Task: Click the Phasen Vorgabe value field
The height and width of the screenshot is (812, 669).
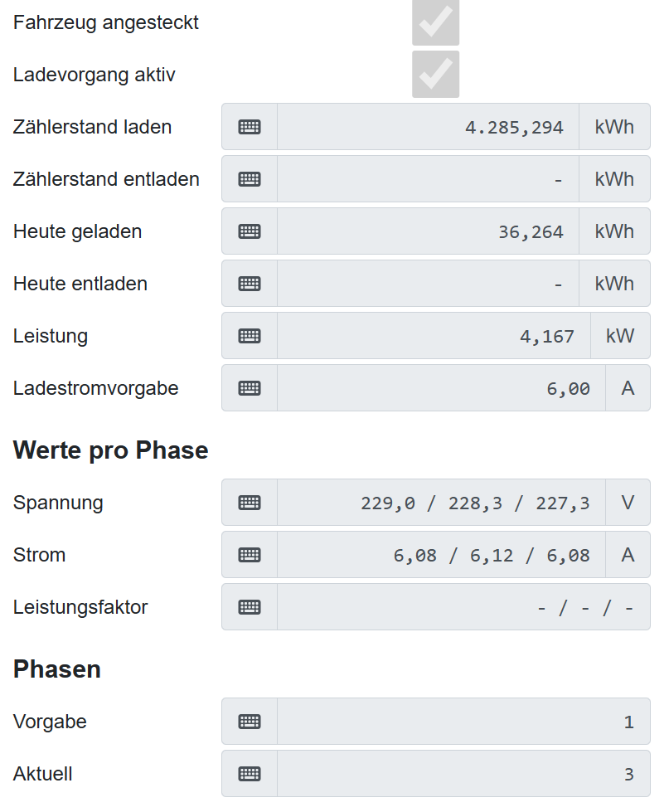Action: (463, 722)
